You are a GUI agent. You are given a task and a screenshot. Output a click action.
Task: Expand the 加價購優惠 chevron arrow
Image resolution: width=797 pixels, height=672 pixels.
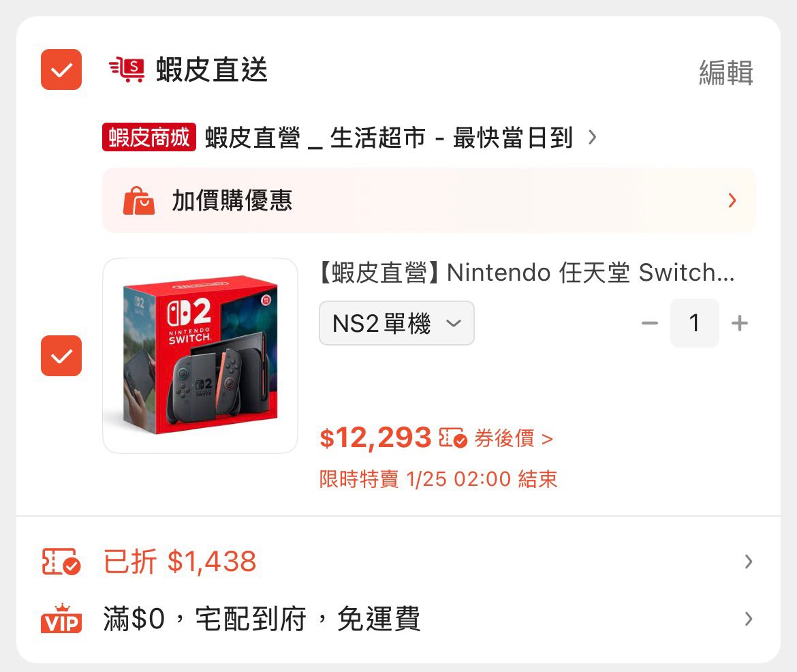tap(732, 200)
